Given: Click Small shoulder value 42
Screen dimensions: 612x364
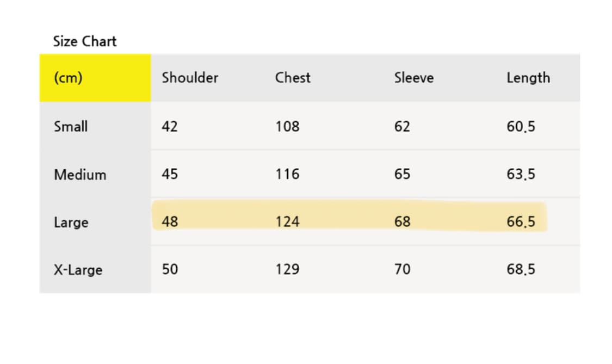Looking at the screenshot, I should coord(170,127).
